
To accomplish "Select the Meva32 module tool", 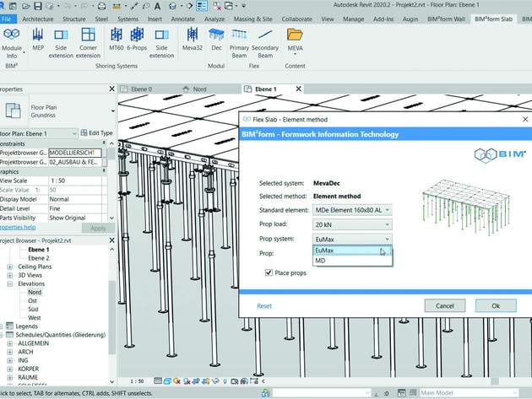I will coord(193,40).
